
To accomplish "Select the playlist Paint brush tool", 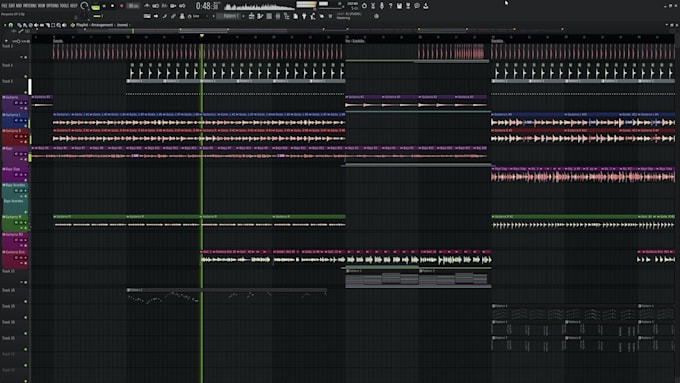I will 25,25.
